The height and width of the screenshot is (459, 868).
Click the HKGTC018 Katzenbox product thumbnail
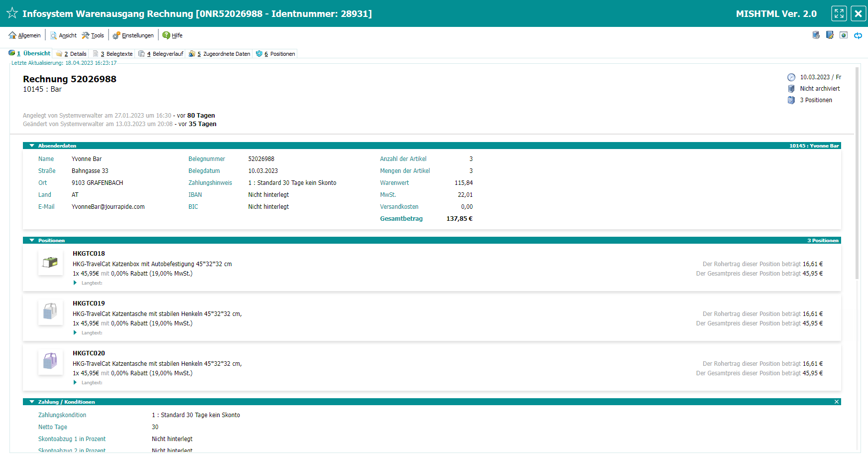point(50,263)
